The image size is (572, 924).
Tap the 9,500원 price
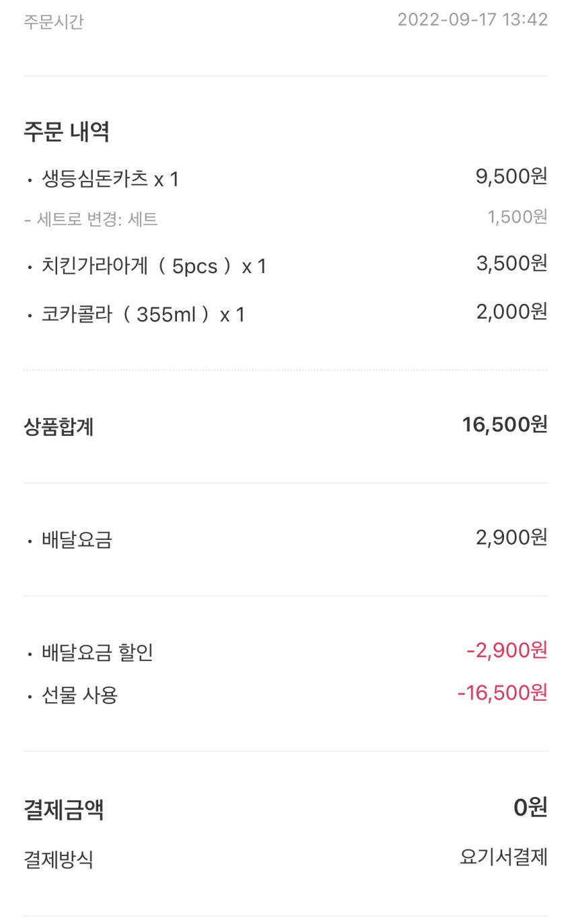coord(511,176)
